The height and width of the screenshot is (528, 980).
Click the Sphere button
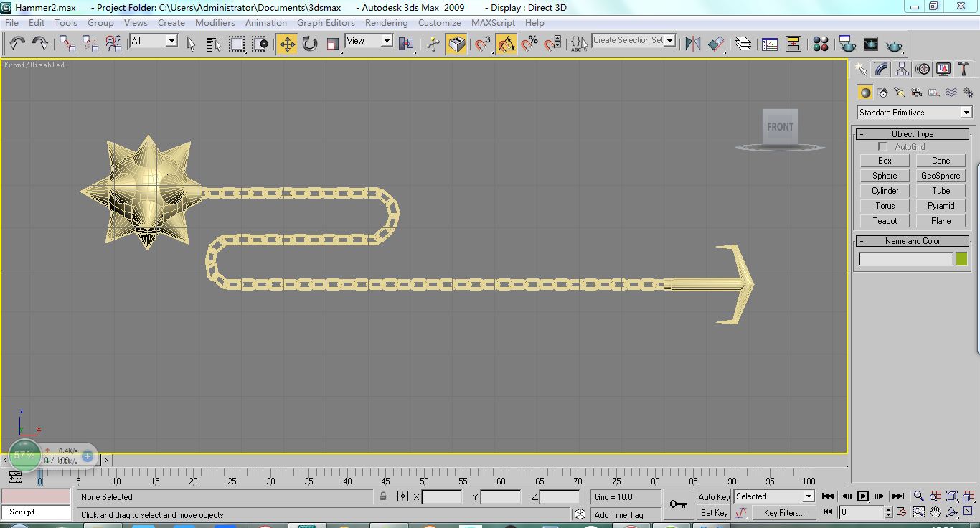tap(885, 176)
